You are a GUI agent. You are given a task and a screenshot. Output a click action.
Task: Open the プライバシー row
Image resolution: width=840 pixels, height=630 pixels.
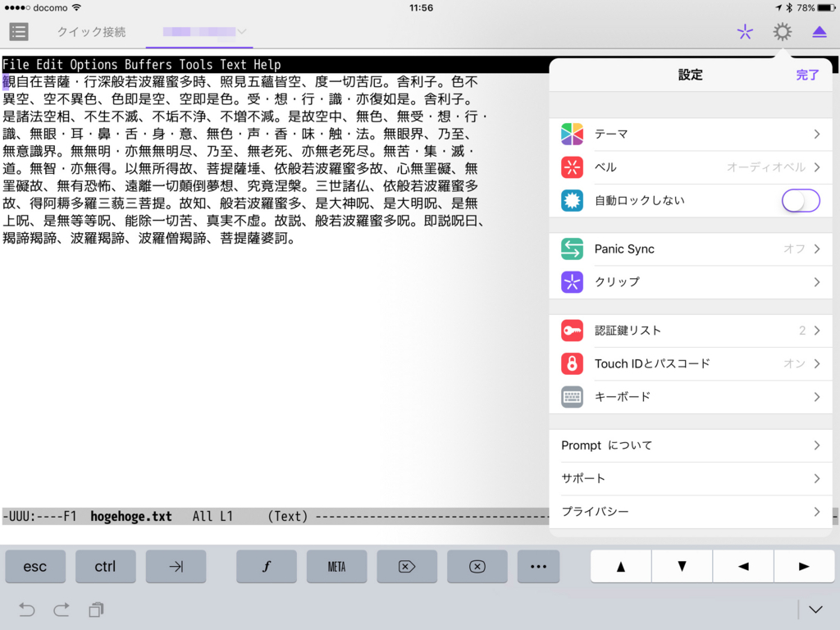point(691,512)
